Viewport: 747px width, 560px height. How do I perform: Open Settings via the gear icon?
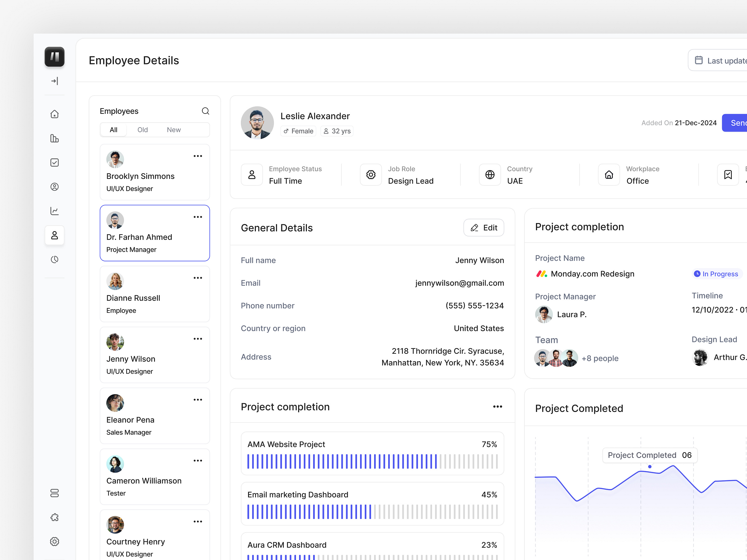(54, 541)
